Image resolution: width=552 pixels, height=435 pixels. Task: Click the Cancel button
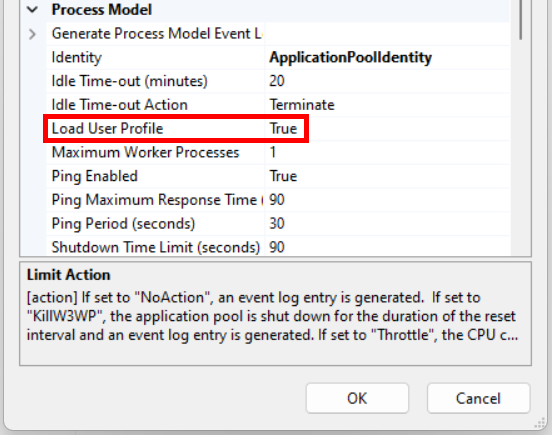[x=478, y=398]
